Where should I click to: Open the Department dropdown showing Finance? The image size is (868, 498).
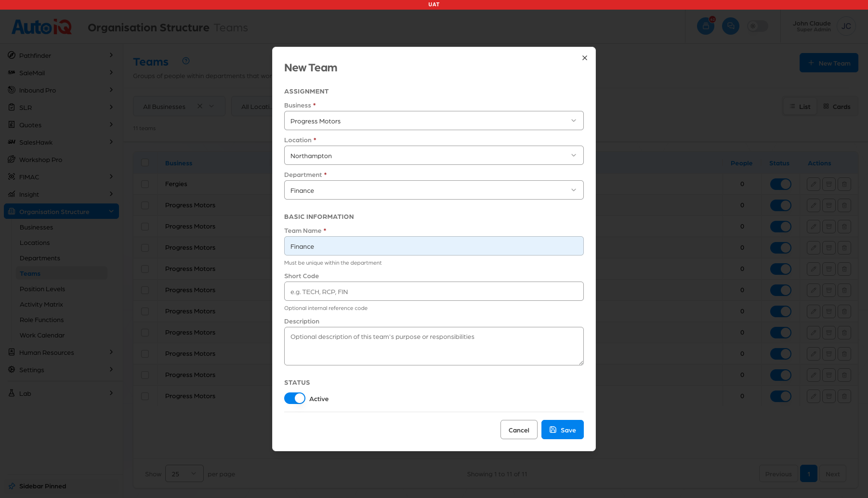pyautogui.click(x=434, y=190)
